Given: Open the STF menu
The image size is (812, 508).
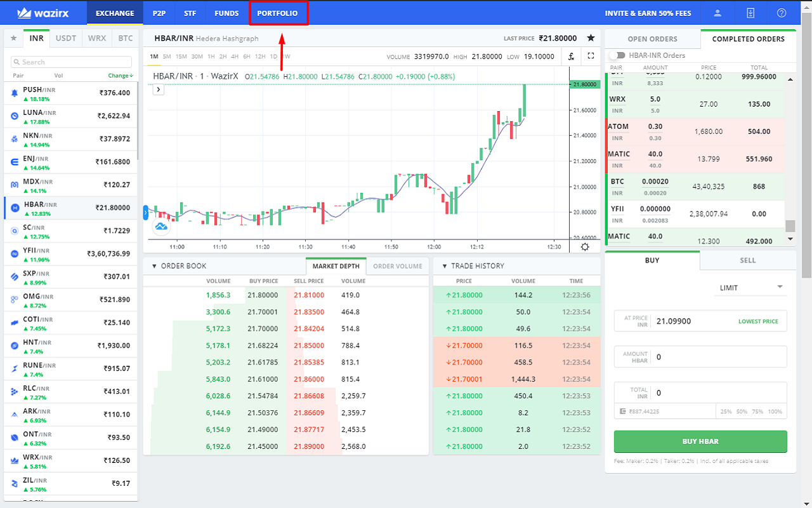Looking at the screenshot, I should (x=190, y=13).
